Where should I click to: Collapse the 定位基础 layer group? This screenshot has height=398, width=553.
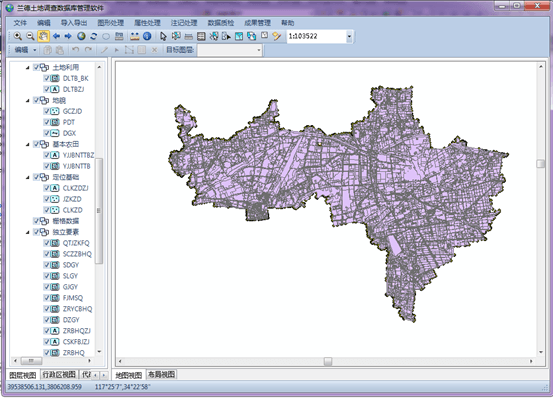pyautogui.click(x=28, y=177)
